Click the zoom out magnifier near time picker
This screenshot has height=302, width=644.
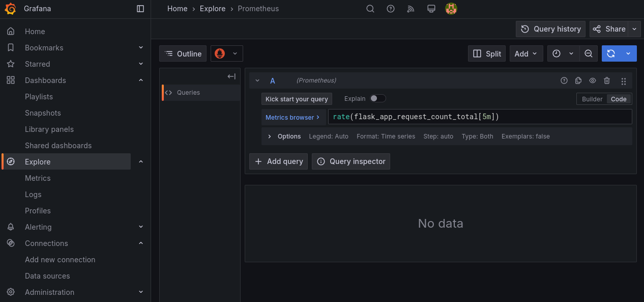click(589, 53)
